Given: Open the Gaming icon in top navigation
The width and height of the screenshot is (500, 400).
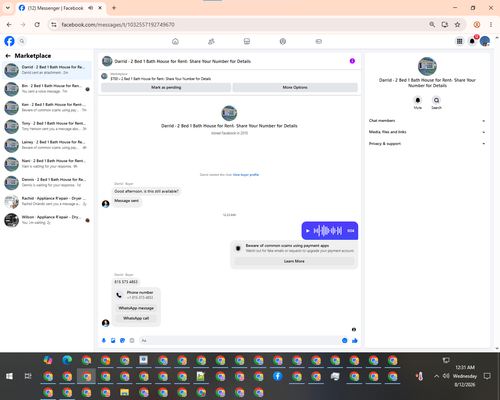Looking at the screenshot, I should tap(319, 41).
